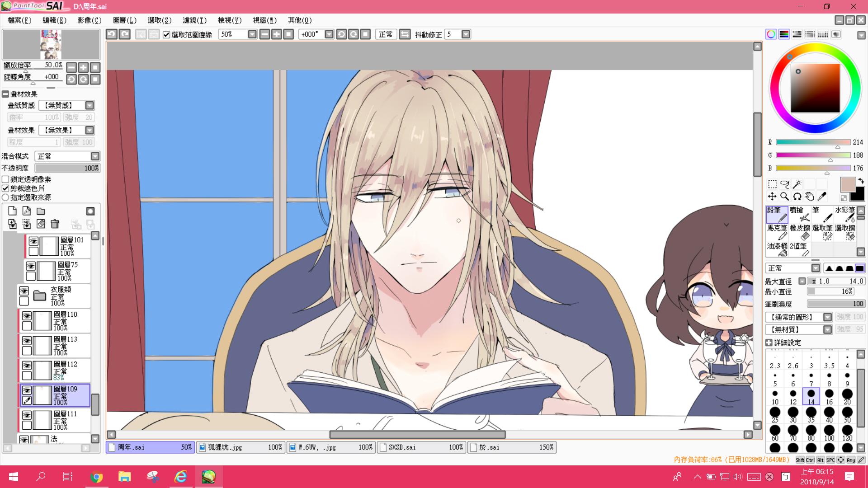This screenshot has height=488, width=868.
Task: Switch to the 狐狸坑.jpg document tab
Action: click(x=241, y=447)
